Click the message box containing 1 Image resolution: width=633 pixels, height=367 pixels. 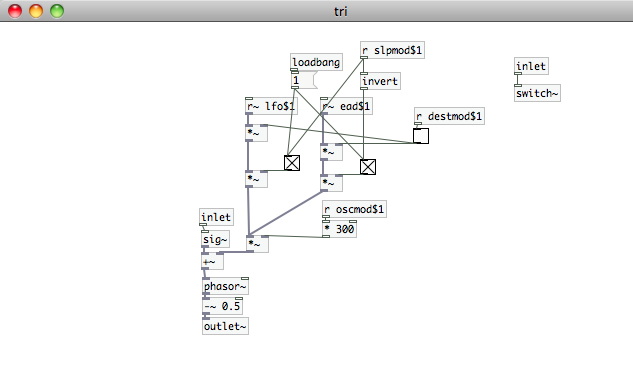304,80
